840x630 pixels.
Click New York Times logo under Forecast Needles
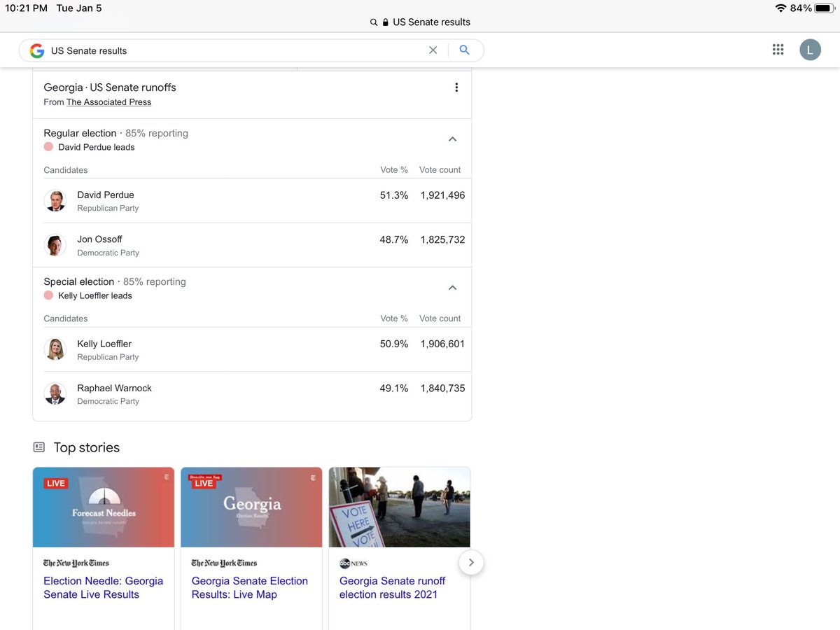click(76, 563)
